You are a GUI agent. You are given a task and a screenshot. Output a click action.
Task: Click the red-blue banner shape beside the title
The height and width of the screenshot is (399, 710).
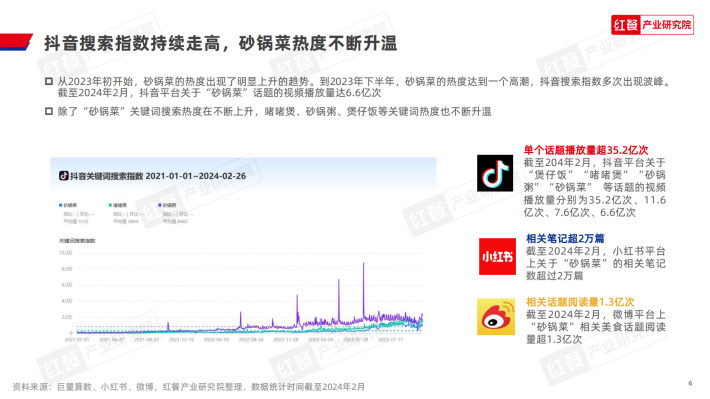point(16,42)
